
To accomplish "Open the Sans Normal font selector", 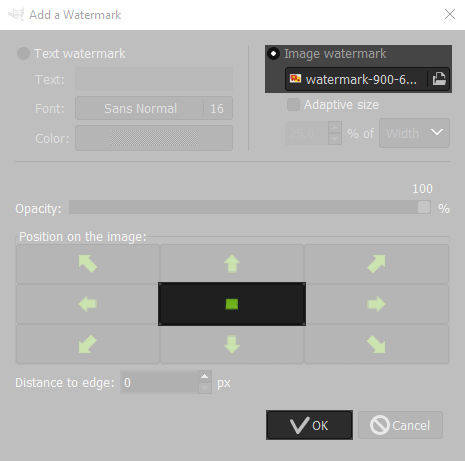I will coord(140,108).
